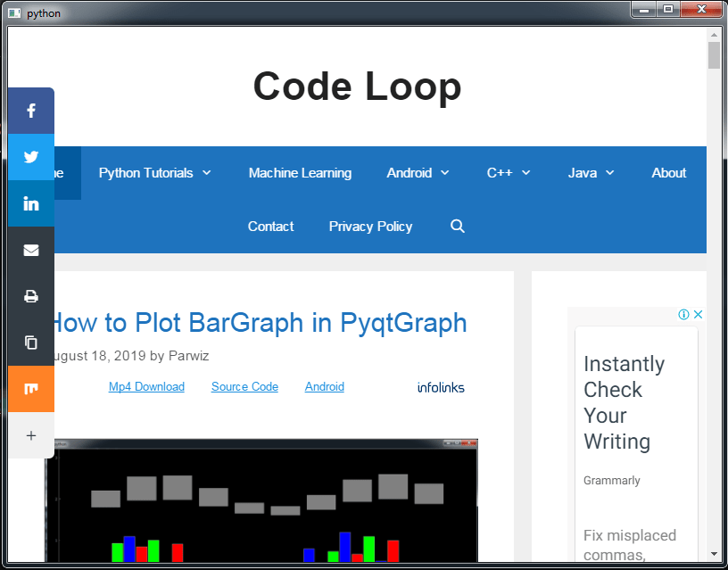Share the article on LinkedIn
Image resolution: width=728 pixels, height=570 pixels.
pyautogui.click(x=31, y=203)
